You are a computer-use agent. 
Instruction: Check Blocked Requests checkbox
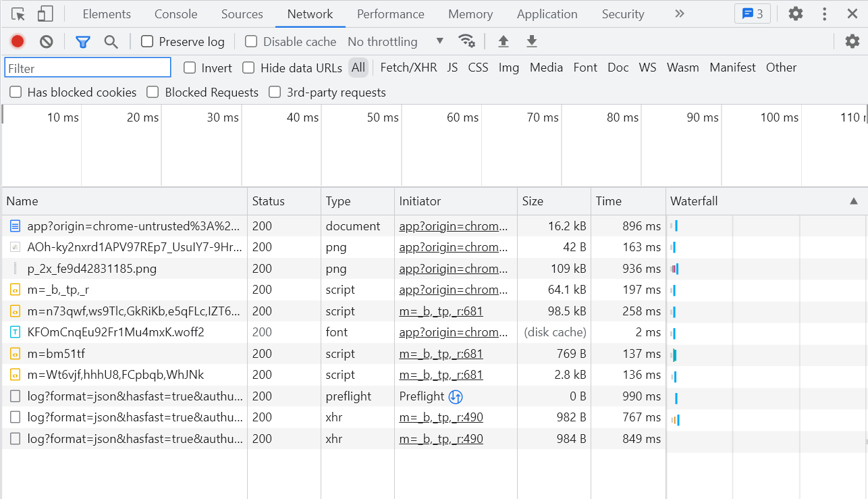(x=153, y=92)
